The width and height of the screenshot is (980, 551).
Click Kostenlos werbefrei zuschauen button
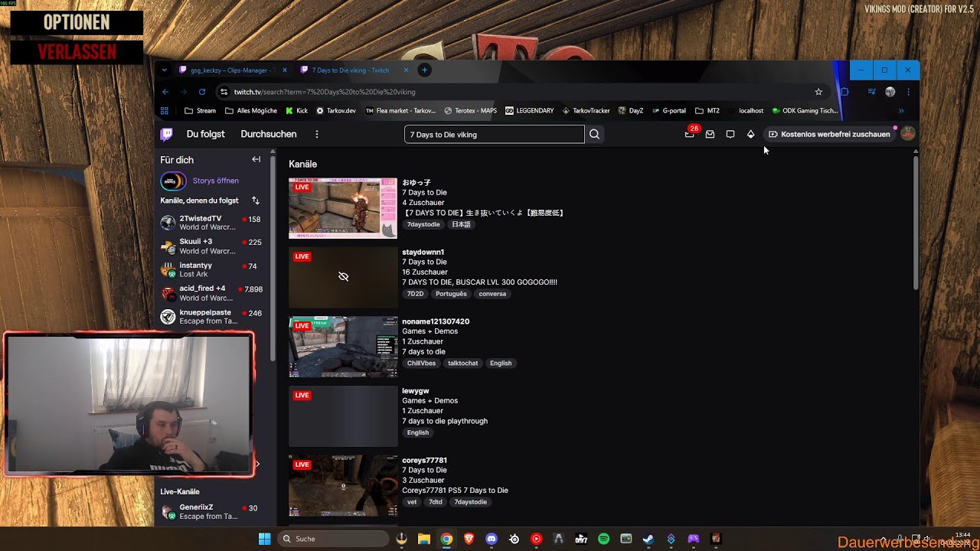tap(829, 135)
